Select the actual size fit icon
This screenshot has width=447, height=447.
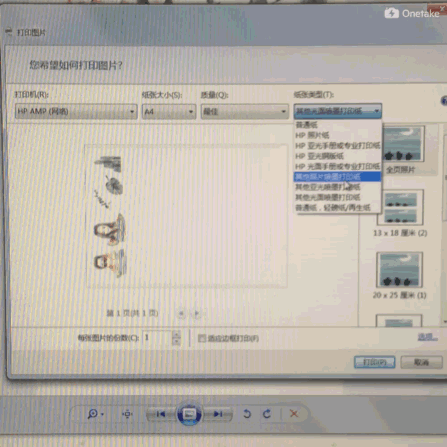coord(127,414)
